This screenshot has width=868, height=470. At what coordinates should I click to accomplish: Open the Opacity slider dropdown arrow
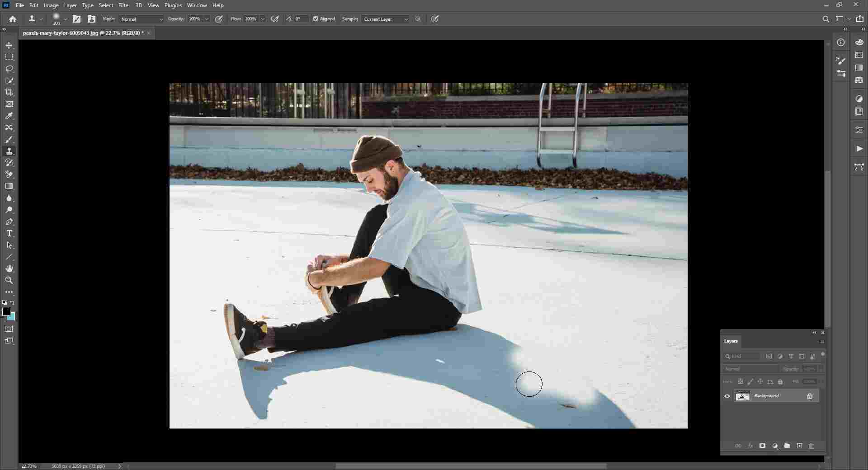click(207, 19)
